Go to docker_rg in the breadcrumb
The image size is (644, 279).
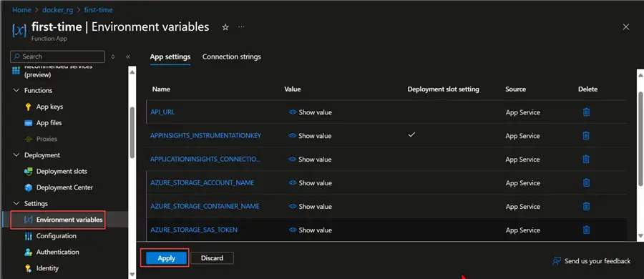[57, 9]
